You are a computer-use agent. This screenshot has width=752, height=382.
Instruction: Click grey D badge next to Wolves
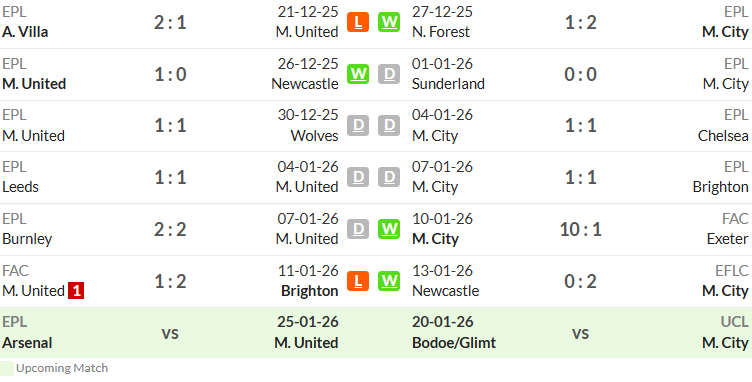click(358, 126)
